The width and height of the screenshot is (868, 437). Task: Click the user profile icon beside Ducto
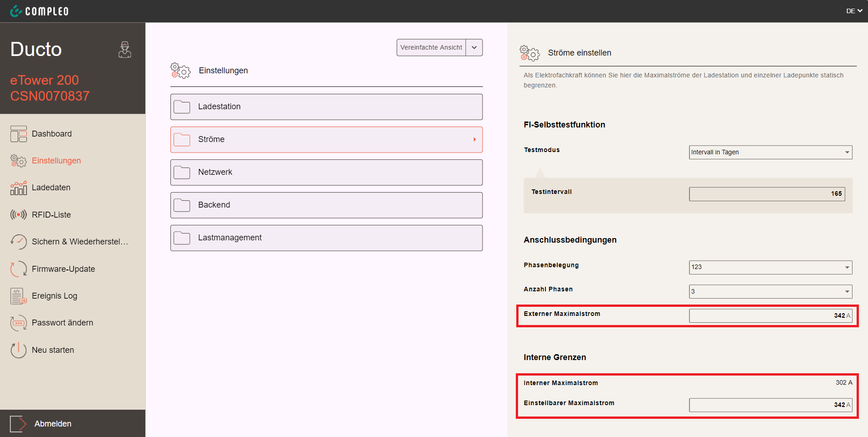coord(125,50)
